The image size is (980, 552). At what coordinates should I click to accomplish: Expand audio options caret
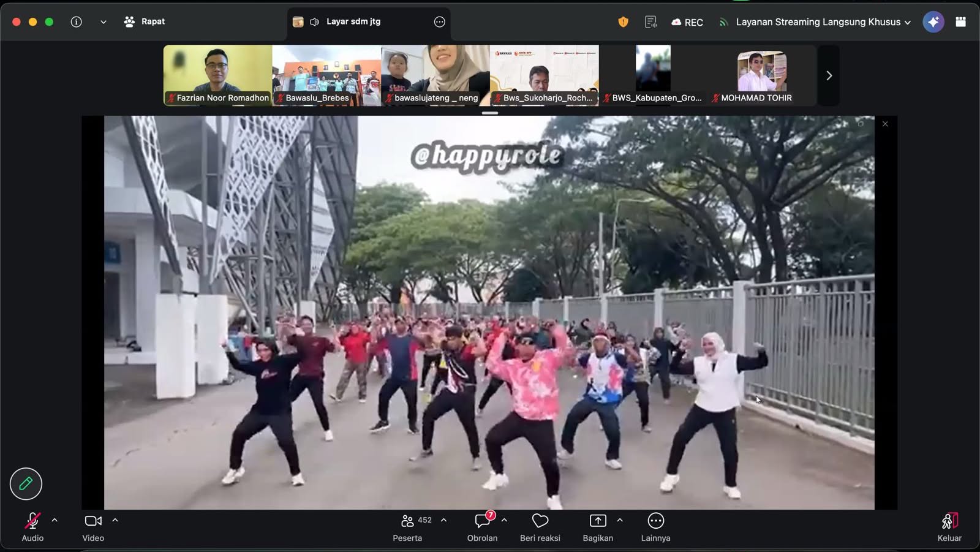tap(55, 520)
